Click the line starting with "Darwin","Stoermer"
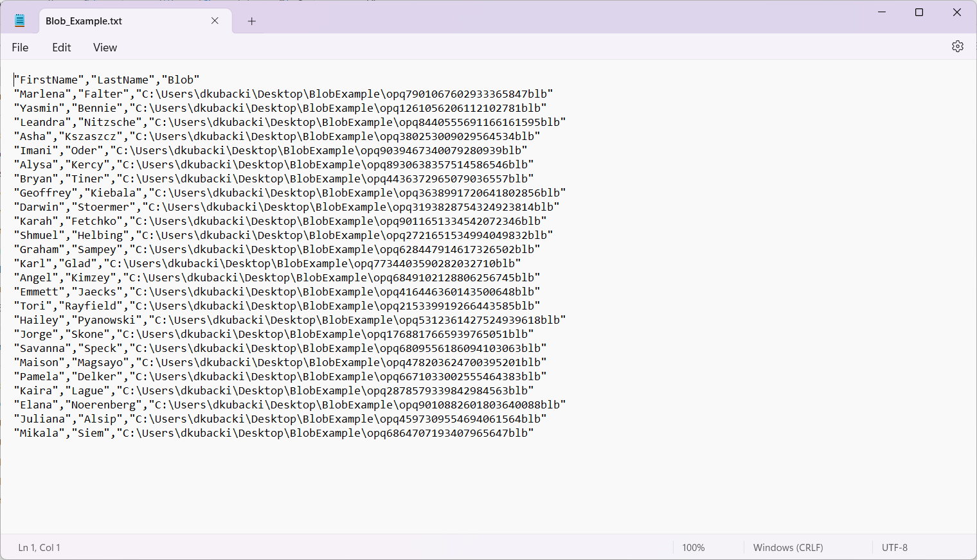Viewport: 977px width, 560px height. click(287, 207)
